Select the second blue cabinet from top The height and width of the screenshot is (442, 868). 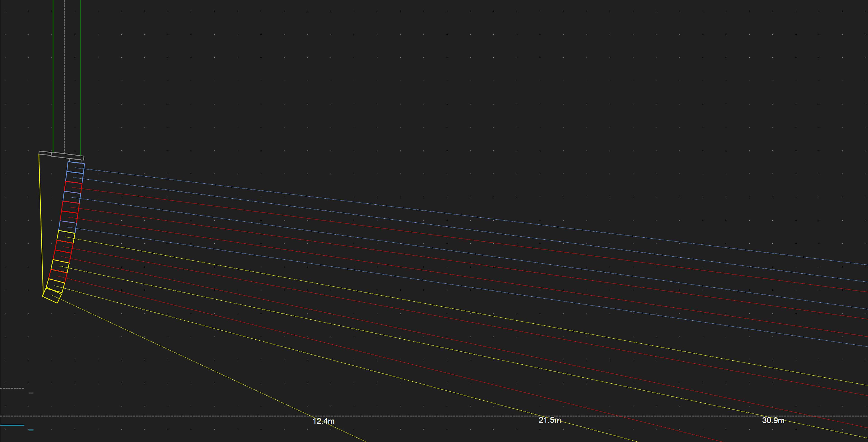(x=74, y=178)
